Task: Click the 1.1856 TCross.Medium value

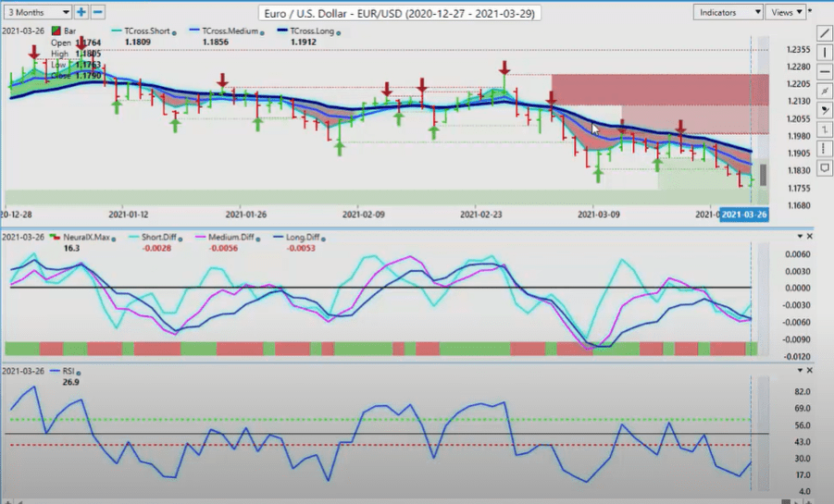Action: [216, 42]
